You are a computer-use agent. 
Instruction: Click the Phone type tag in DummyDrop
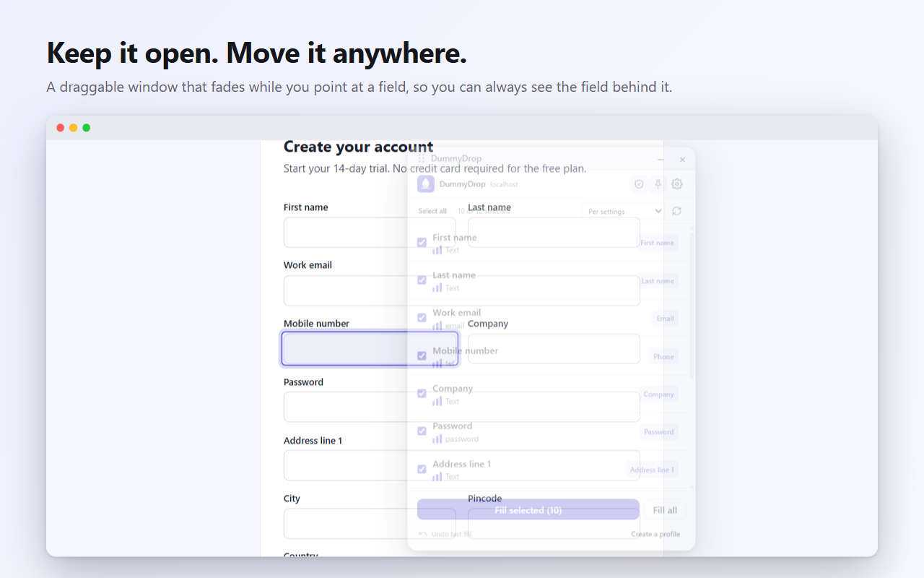pyautogui.click(x=664, y=356)
